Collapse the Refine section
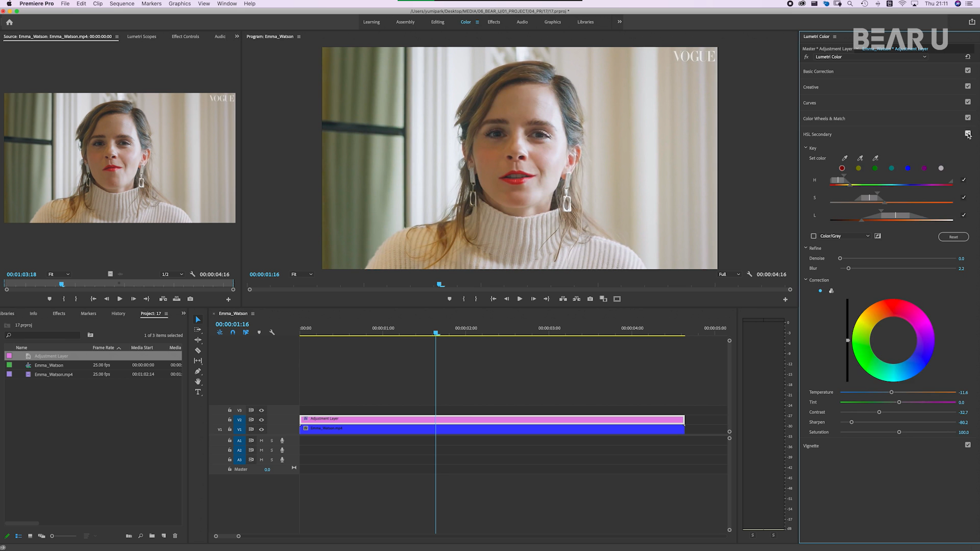 (806, 248)
